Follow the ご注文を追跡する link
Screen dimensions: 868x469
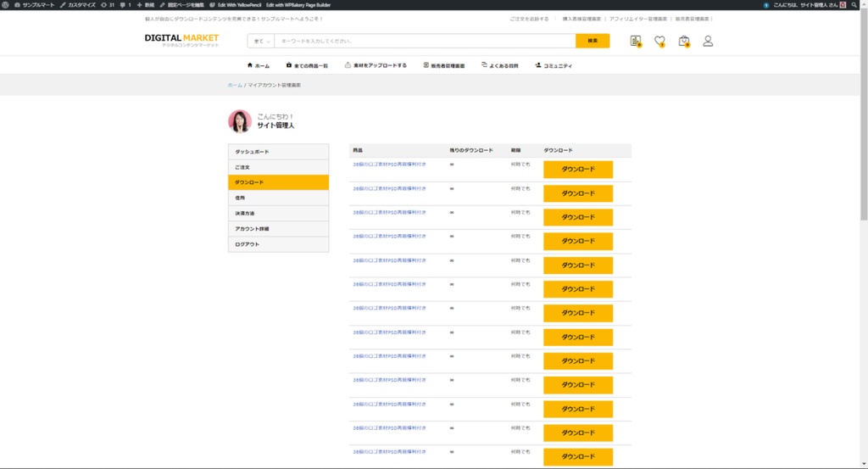click(x=529, y=19)
